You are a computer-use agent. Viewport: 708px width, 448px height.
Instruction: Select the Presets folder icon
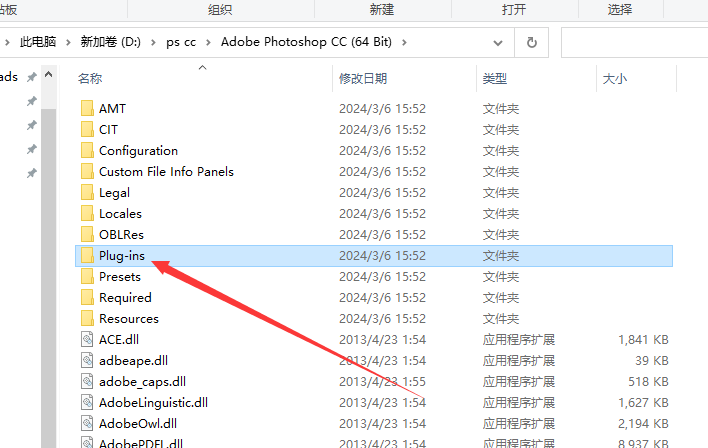pyautogui.click(x=87, y=276)
